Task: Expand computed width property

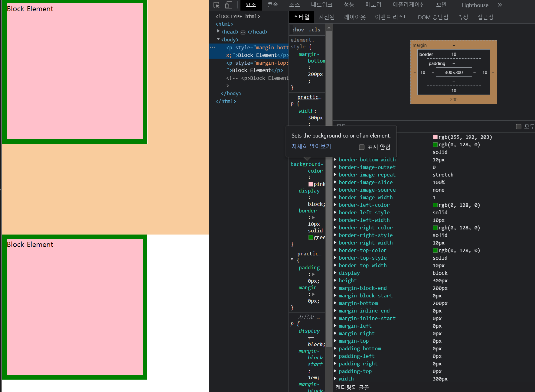Action: coord(335,379)
